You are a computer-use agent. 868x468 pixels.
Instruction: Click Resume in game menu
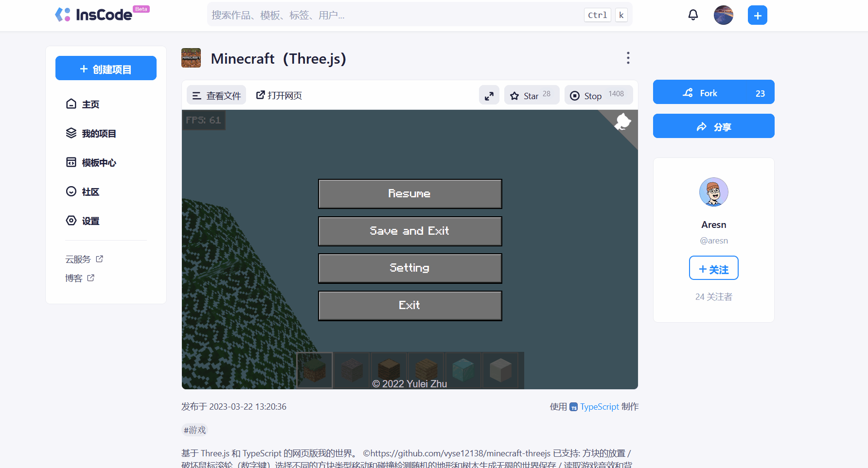click(x=410, y=193)
